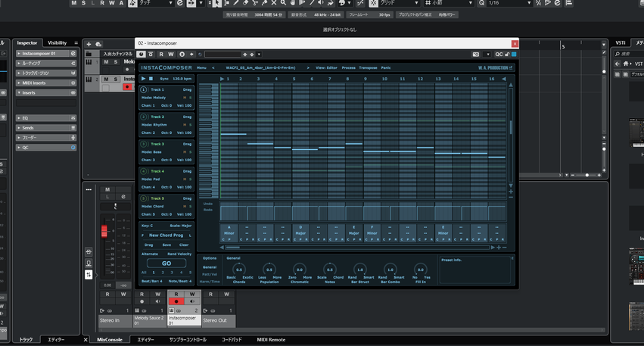Switch the View: Editor mode
The height and width of the screenshot is (346, 644).
coord(326,68)
